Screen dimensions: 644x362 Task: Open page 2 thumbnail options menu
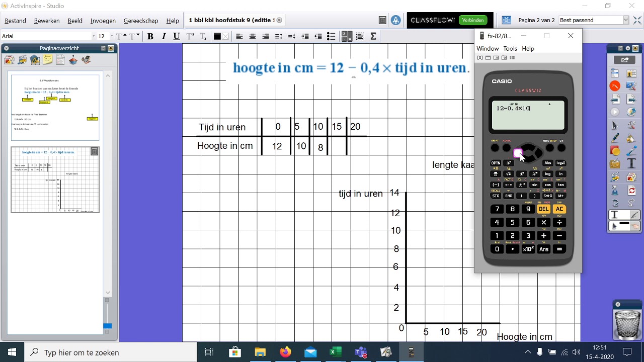94,151
